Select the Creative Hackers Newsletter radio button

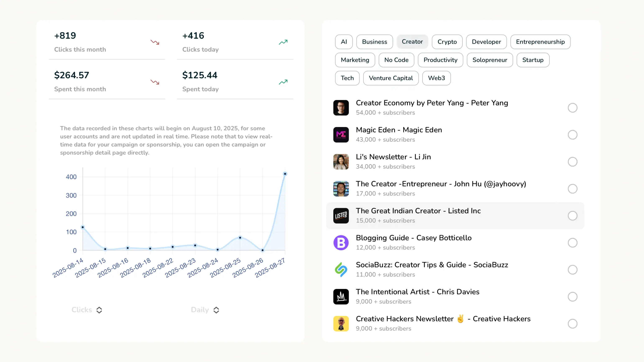tap(572, 324)
